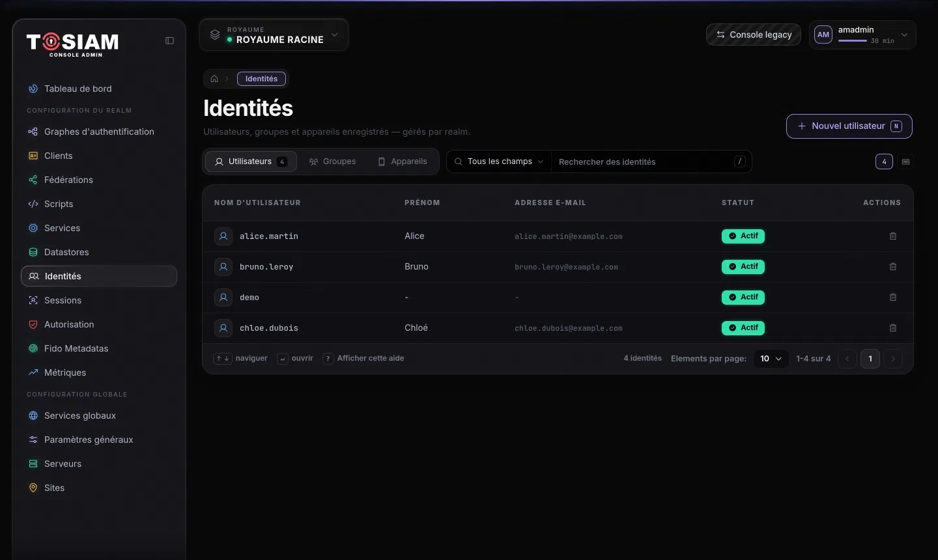This screenshot has width=938, height=560.
Task: Open Sessions in the sidebar
Action: (x=99, y=300)
